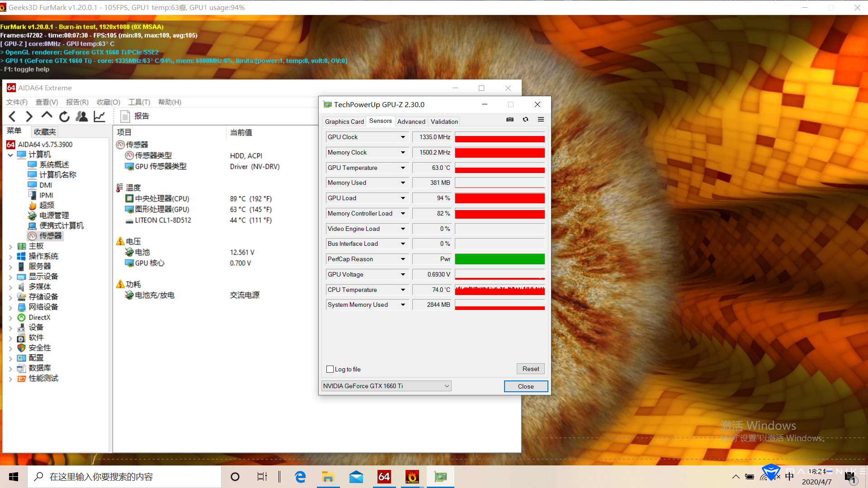This screenshot has width=868, height=488.
Task: Select IPMI tree item
Action: [x=40, y=195]
